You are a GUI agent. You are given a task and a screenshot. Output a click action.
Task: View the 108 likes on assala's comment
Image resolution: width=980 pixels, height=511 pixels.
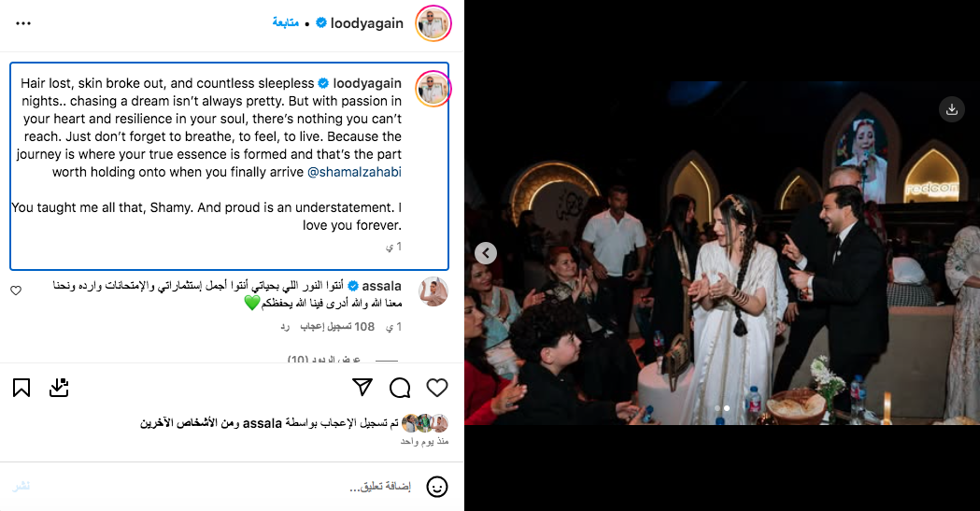[337, 327]
